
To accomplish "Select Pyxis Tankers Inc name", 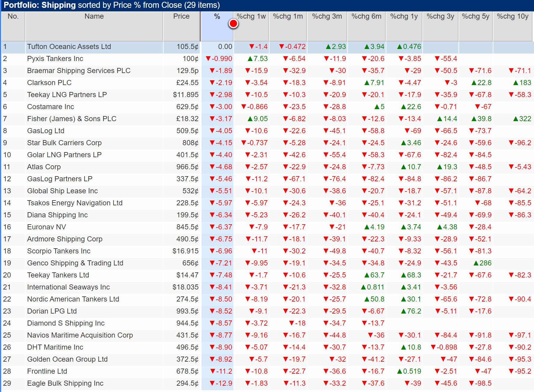I will tap(55, 59).
